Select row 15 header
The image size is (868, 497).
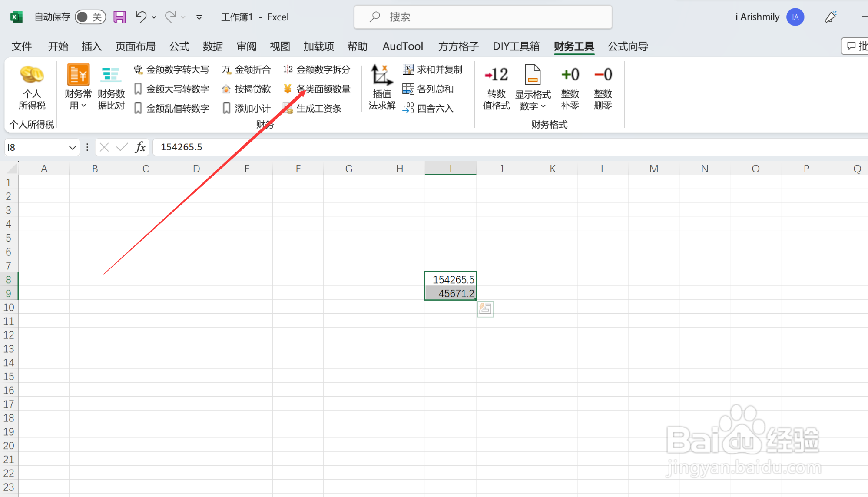click(9, 376)
